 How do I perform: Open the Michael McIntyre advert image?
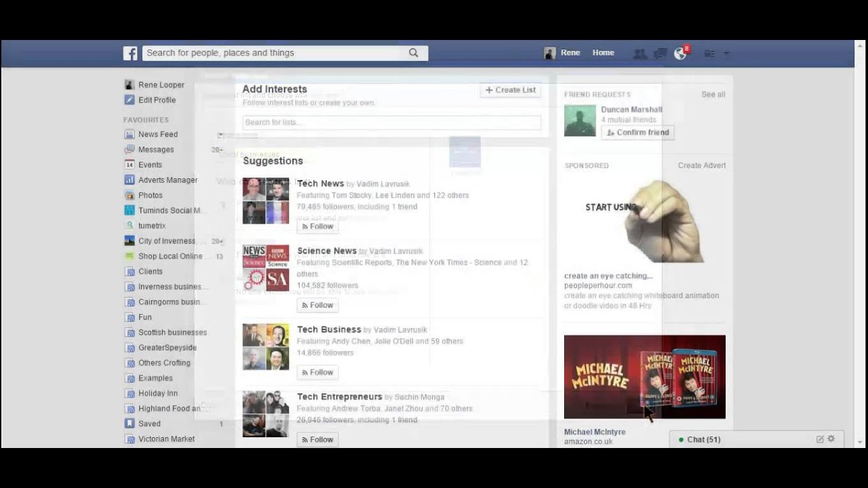[645, 377]
